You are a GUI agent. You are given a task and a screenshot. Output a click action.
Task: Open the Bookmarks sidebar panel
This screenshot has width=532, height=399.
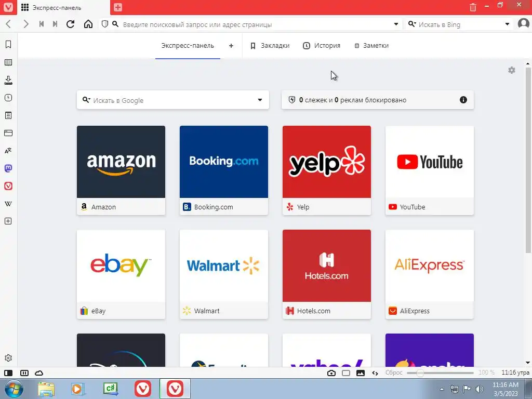(x=8, y=45)
